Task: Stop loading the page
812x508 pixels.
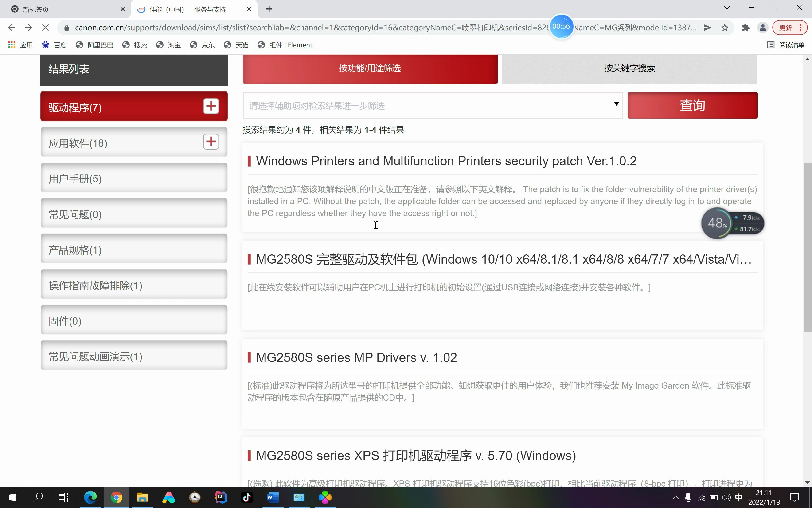Action: pyautogui.click(x=46, y=28)
